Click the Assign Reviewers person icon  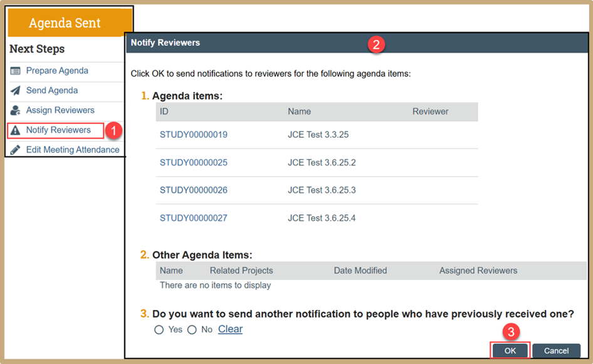pos(16,110)
